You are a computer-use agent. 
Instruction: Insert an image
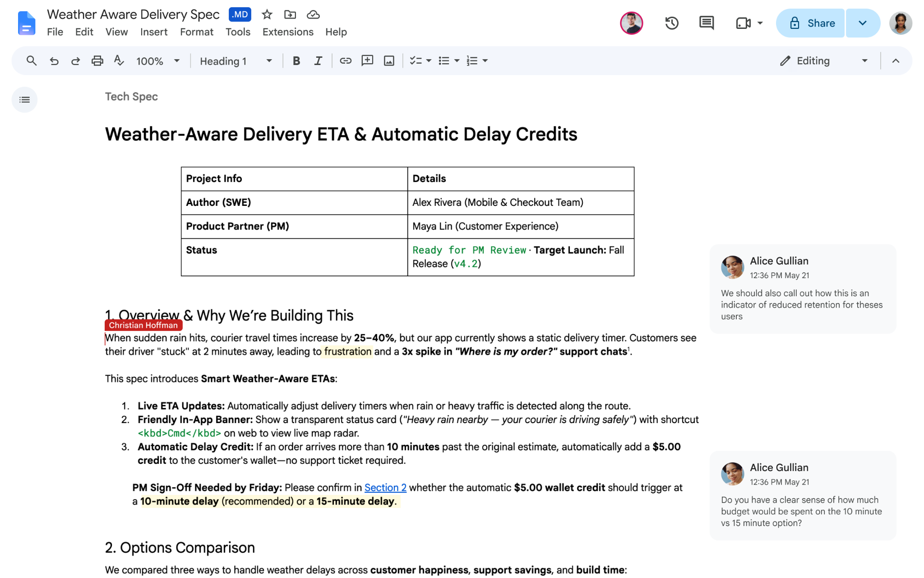(389, 61)
